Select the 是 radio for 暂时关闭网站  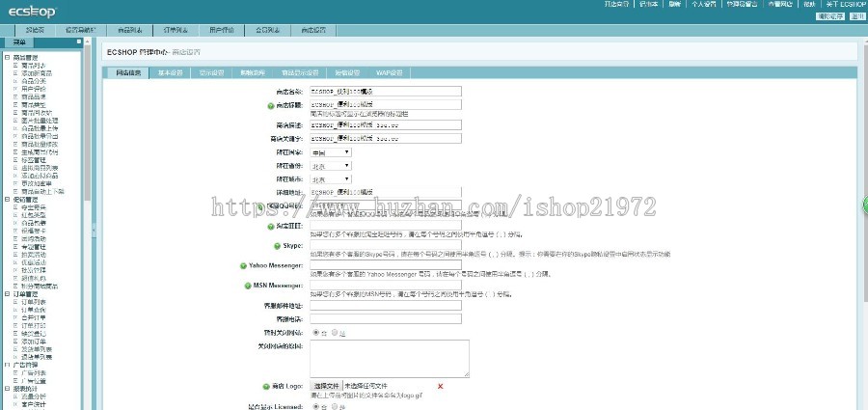pos(335,333)
